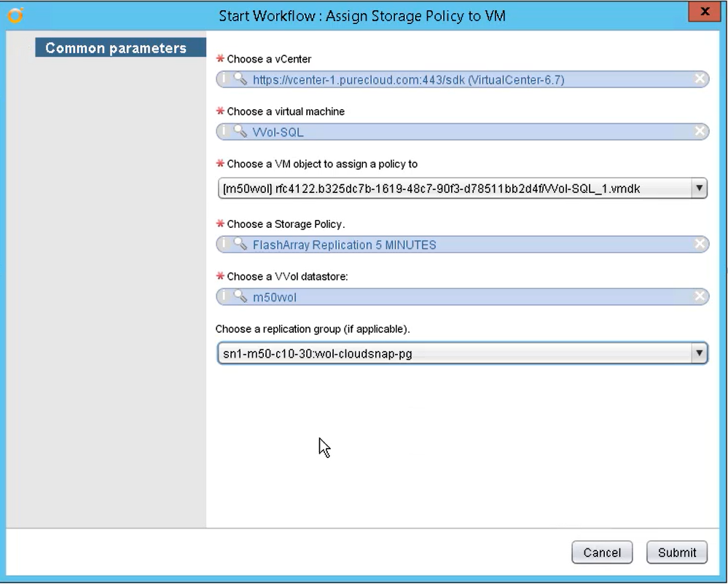Click the search magnifier in virtual machine field
728x584 pixels.
point(240,131)
